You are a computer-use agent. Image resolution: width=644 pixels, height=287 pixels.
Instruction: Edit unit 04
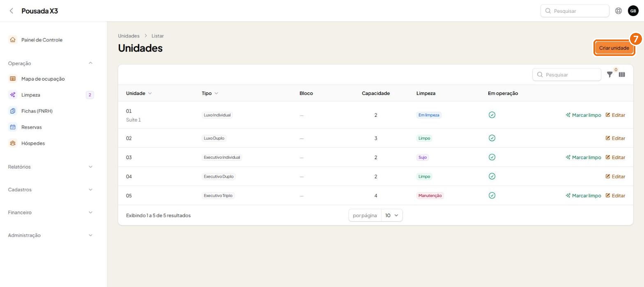(615, 176)
